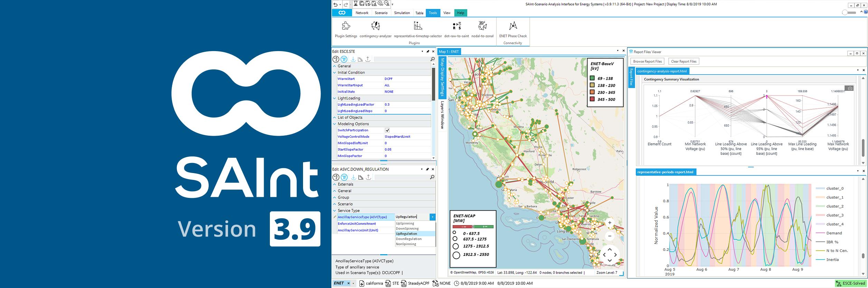The height and width of the screenshot is (288, 868).
Task: Run ENET Phase Check connectivity tool
Action: [513, 29]
